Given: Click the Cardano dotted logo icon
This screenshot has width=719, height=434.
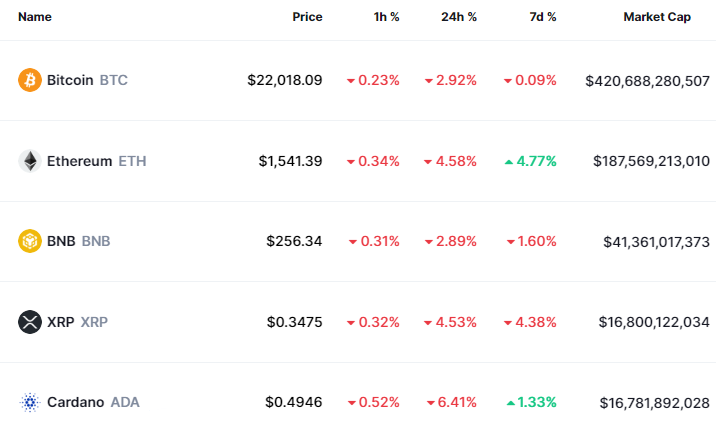Looking at the screenshot, I should click(x=30, y=402).
